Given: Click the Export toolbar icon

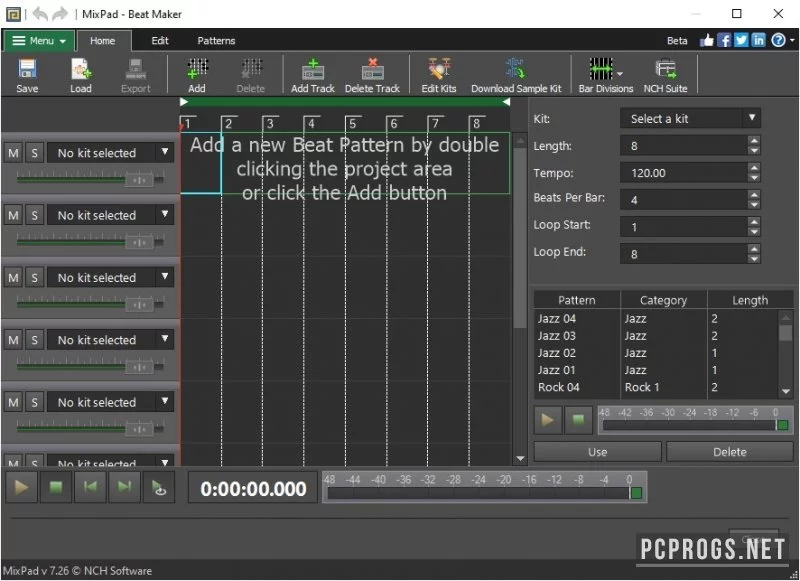Looking at the screenshot, I should [136, 75].
